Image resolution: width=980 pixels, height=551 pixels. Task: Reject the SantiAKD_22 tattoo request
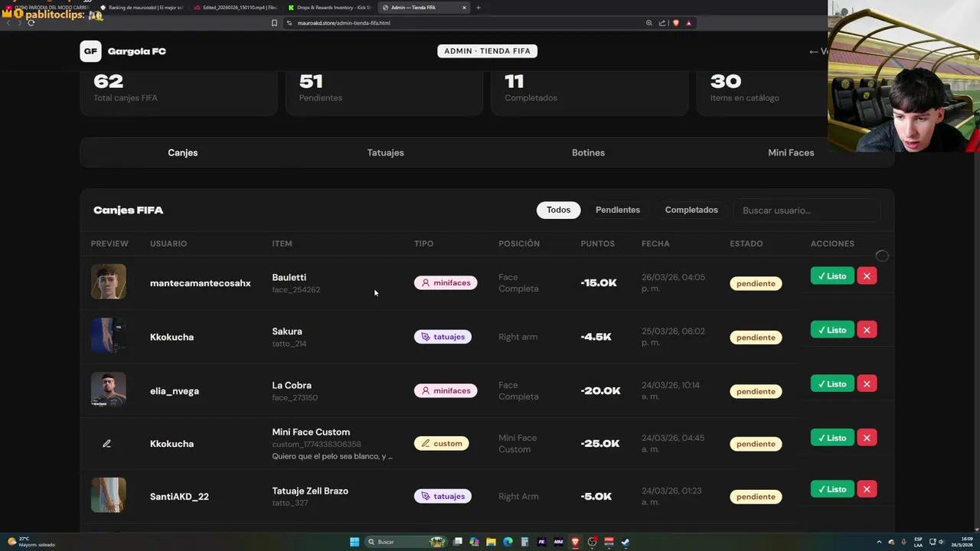(x=867, y=489)
